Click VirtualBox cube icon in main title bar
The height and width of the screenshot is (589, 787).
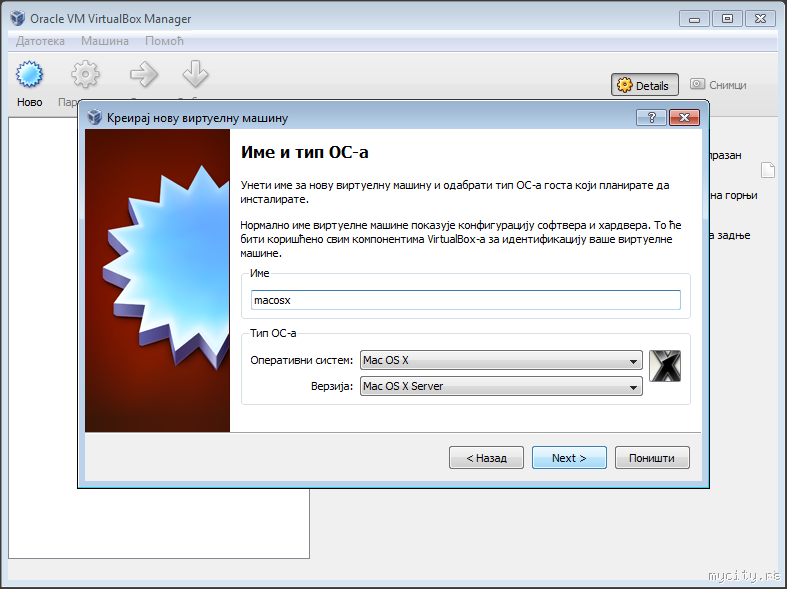18,19
